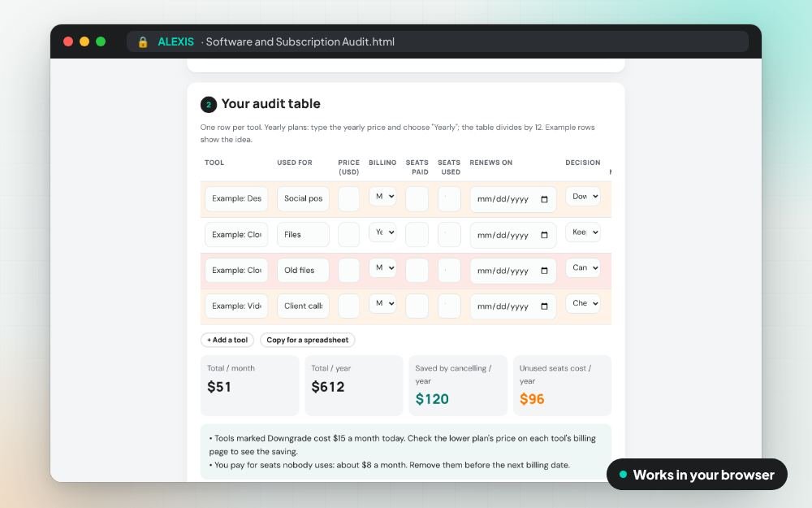Click seats used field in Old files row
The height and width of the screenshot is (508, 812).
(x=450, y=271)
